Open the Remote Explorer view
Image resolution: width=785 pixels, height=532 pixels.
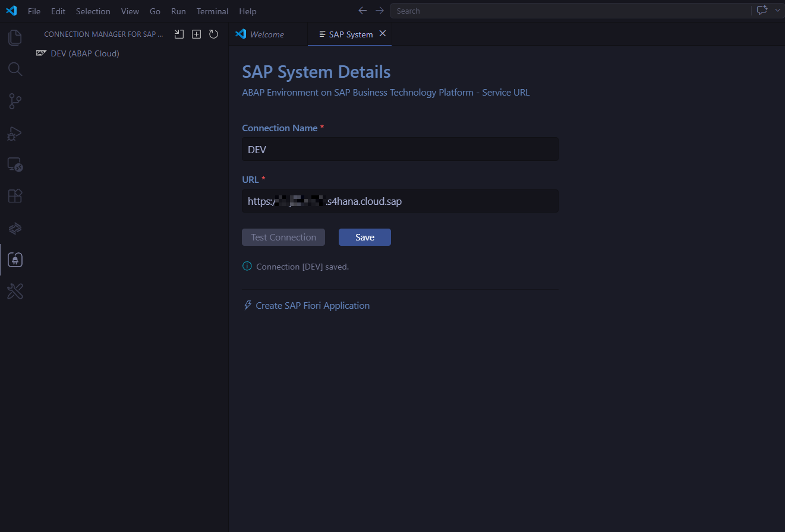click(15, 164)
